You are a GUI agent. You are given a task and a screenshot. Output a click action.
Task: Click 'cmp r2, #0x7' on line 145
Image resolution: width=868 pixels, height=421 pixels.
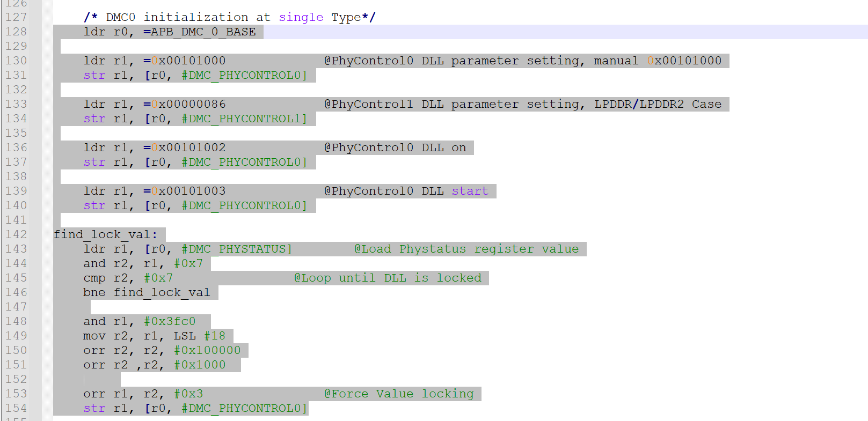[128, 278]
